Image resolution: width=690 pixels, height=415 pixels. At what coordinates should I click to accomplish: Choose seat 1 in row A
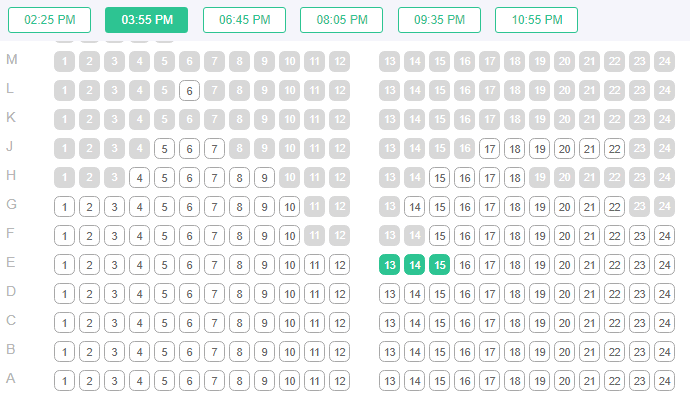pos(65,381)
